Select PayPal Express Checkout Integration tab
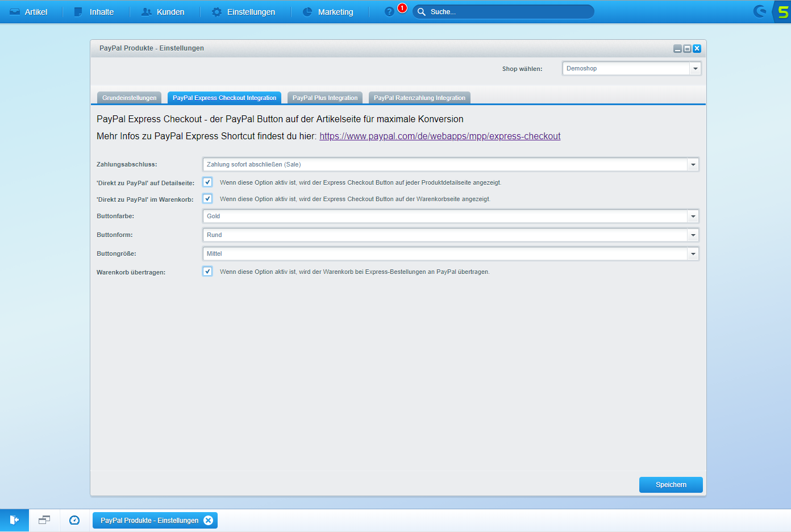Image resolution: width=791 pixels, height=532 pixels. point(224,98)
